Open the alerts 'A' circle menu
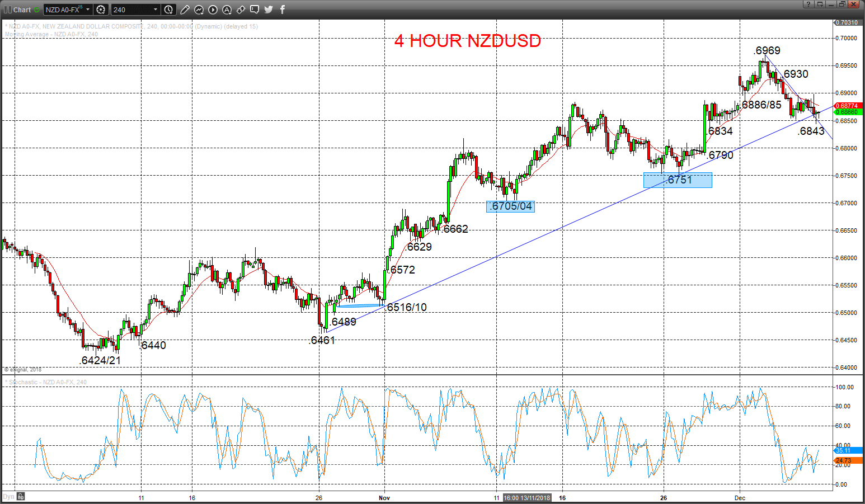 227,10
